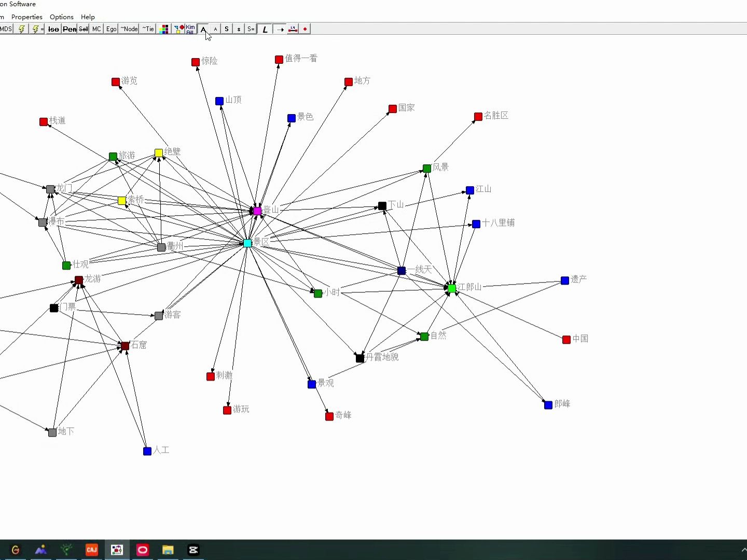The height and width of the screenshot is (560, 747).
Task: Open the CAJ viewer taskbar icon
Action: click(92, 550)
